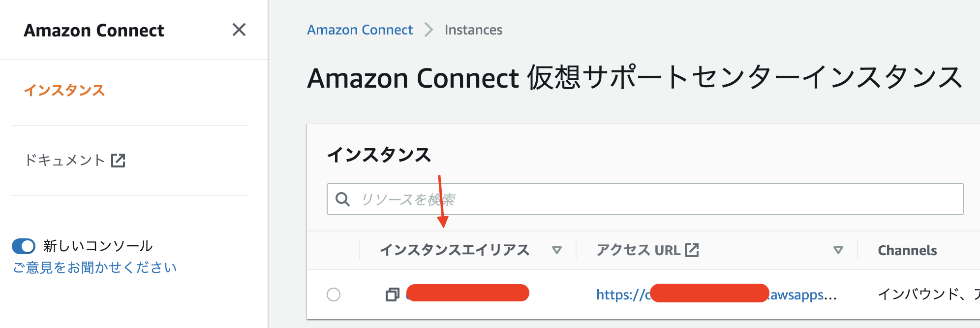Click the インスタンス panel heading
The image size is (980, 328).
click(x=380, y=154)
